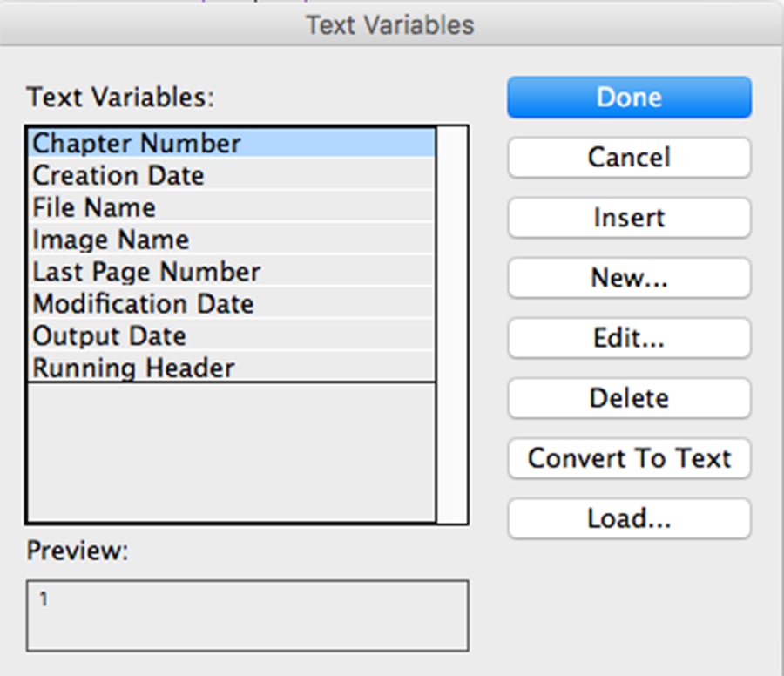This screenshot has height=676, width=784.
Task: Click empty area below Running Header
Action: tap(231, 451)
